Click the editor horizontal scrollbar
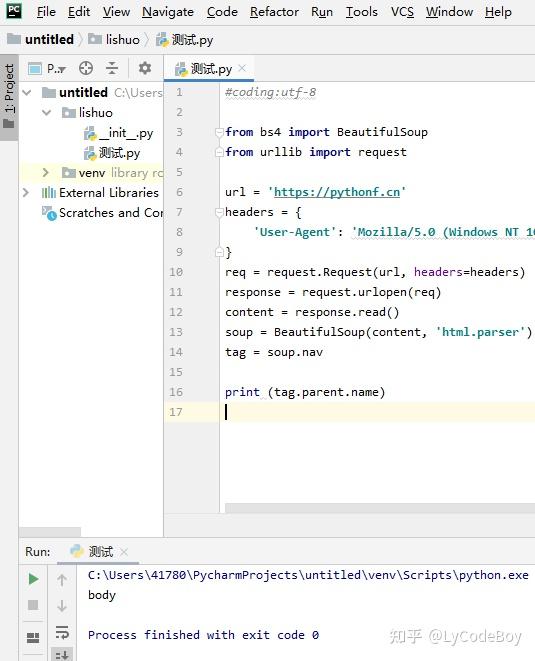The image size is (535, 661). [379, 508]
